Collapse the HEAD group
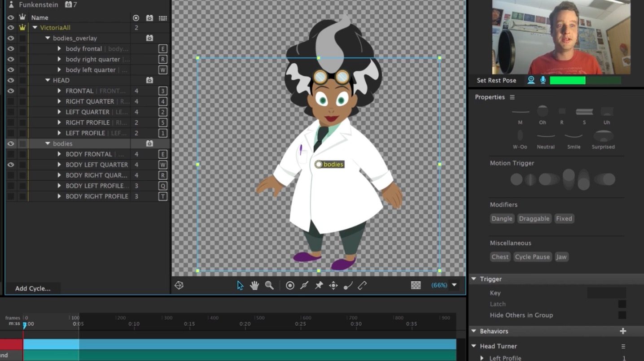The height and width of the screenshot is (361, 644). (x=48, y=80)
